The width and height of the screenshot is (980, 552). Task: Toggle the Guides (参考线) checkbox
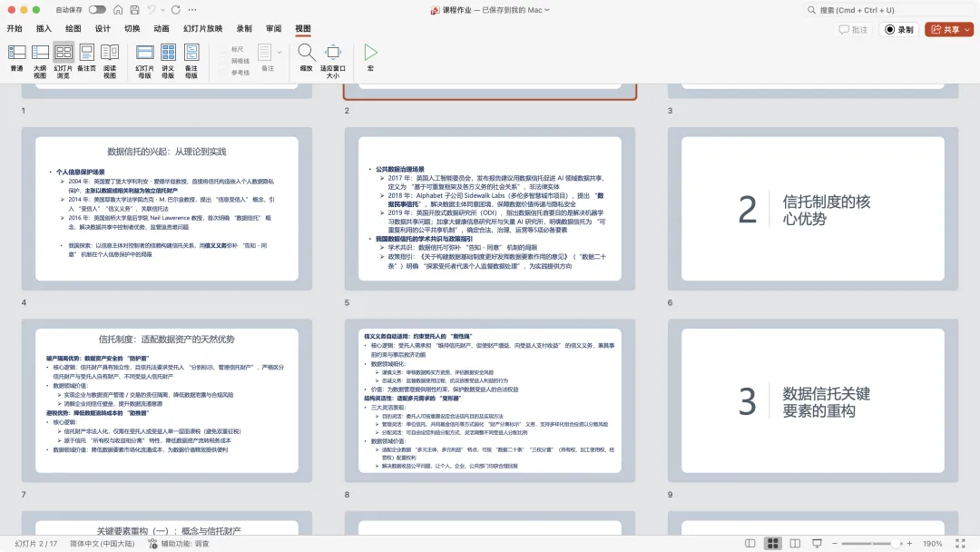click(223, 74)
